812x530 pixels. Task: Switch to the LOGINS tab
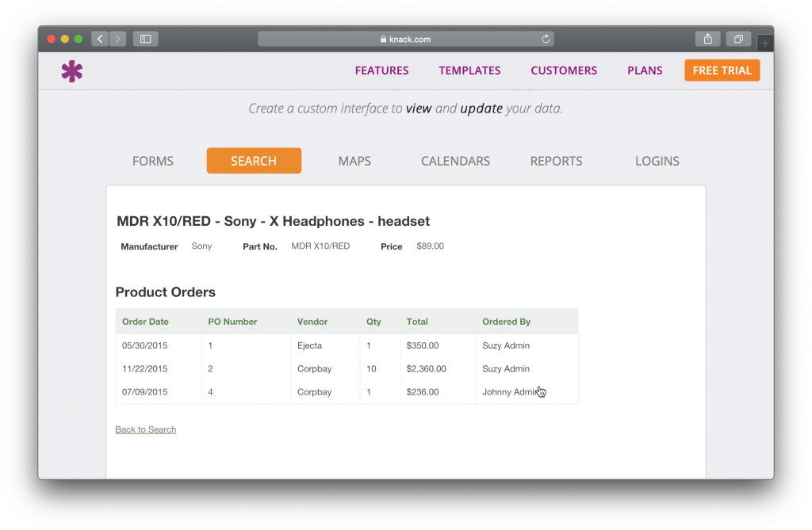point(657,161)
